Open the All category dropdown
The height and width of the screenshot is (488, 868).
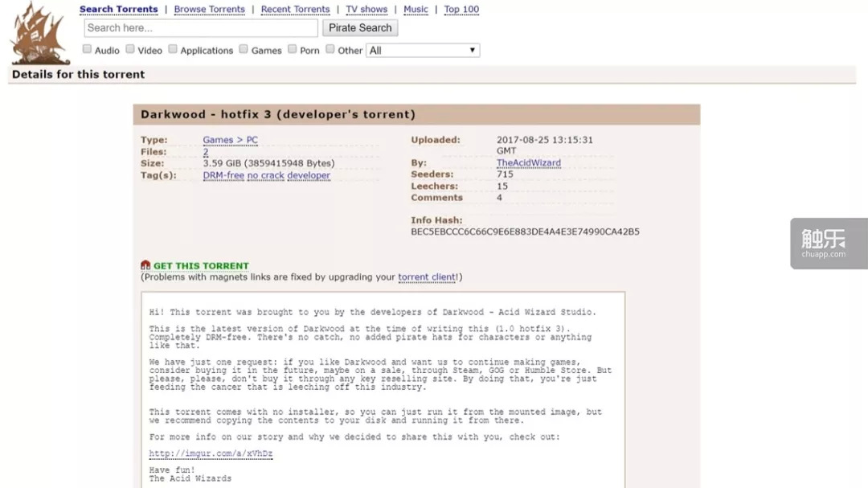click(x=423, y=51)
